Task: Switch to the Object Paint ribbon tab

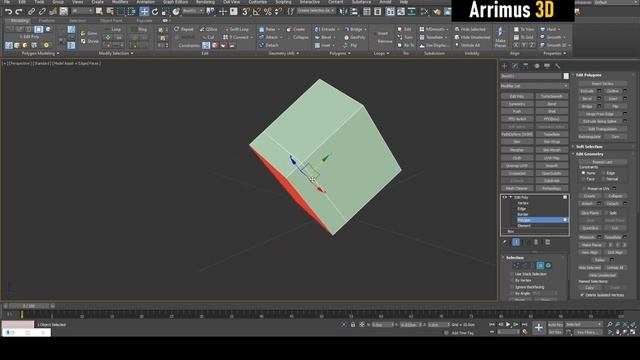Action: pyautogui.click(x=111, y=20)
